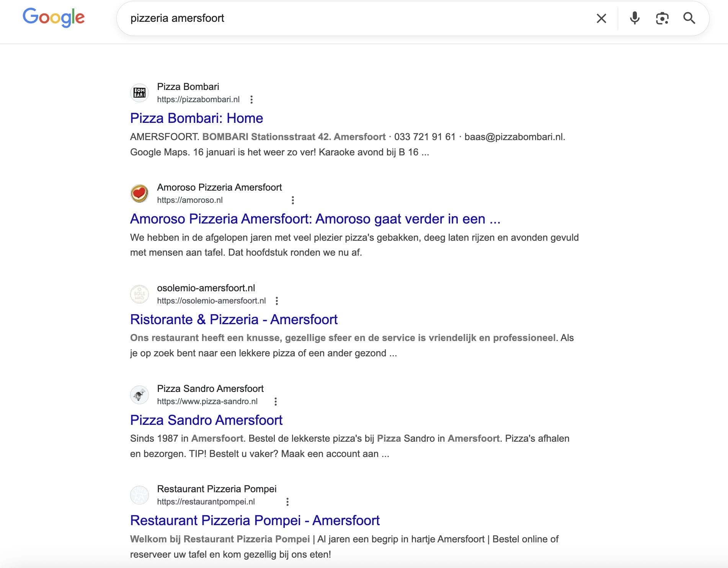Image resolution: width=728 pixels, height=568 pixels.
Task: Open the three-dot menu for Restaurant Pompei
Action: coord(288,502)
